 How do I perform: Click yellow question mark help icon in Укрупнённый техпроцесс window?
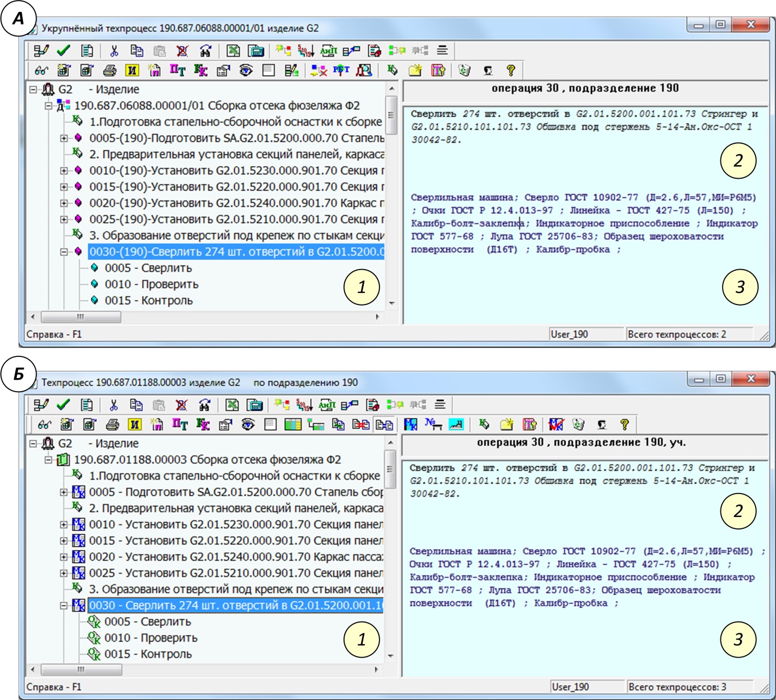(510, 70)
